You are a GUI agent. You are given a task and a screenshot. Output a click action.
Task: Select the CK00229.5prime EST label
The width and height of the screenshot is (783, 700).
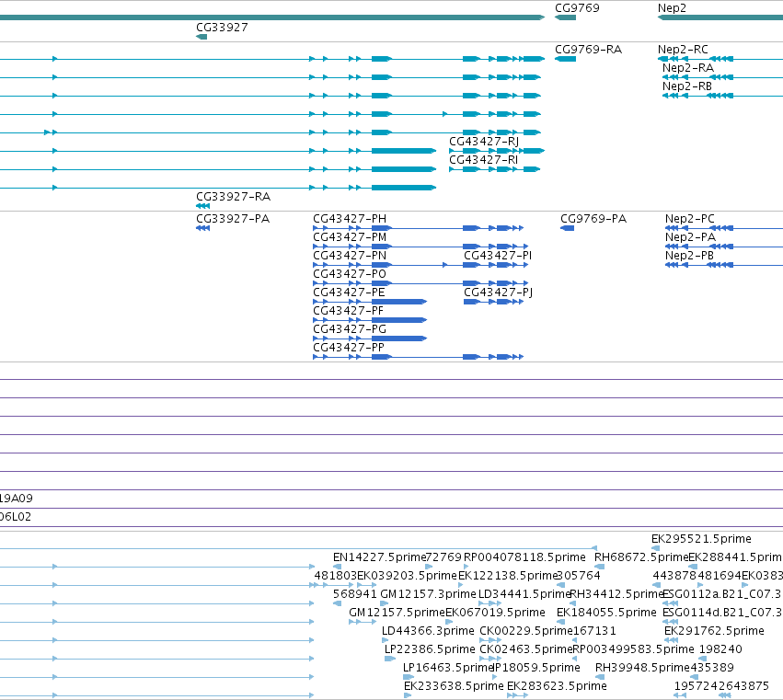(x=525, y=632)
